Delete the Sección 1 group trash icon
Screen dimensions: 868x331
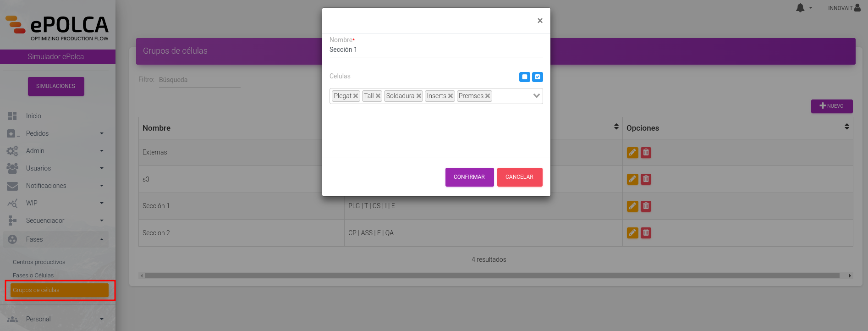click(646, 206)
